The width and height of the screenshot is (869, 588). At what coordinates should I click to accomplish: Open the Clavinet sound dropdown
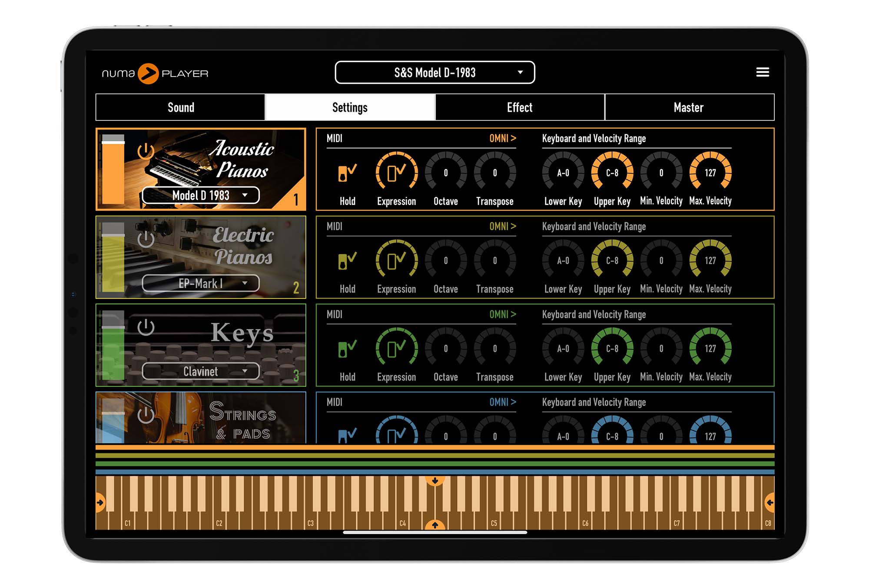(x=201, y=371)
